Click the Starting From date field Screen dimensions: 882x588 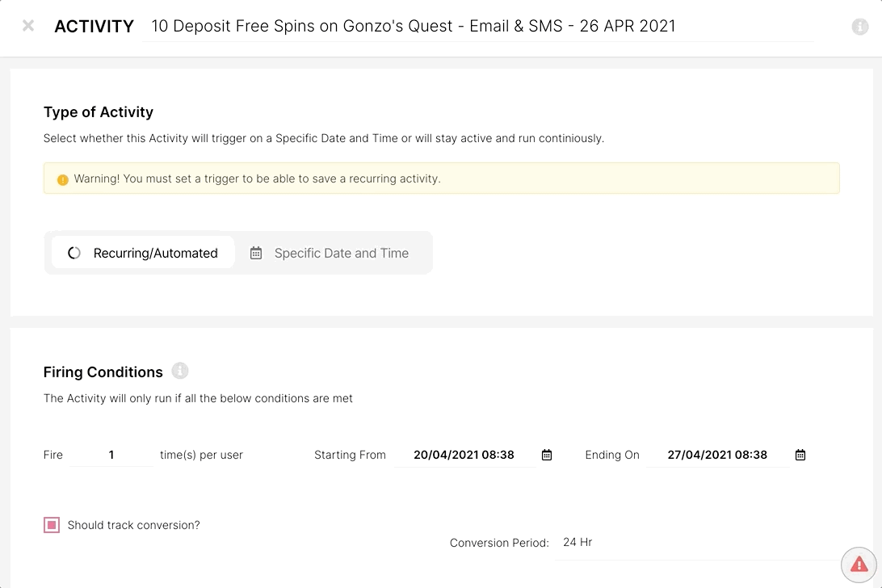click(464, 455)
